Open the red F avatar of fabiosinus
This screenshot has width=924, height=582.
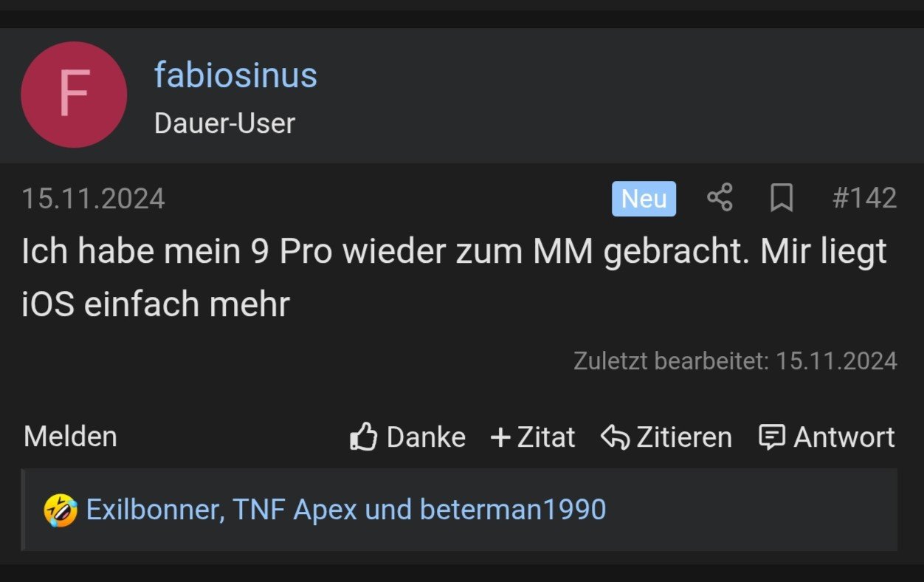point(74,95)
